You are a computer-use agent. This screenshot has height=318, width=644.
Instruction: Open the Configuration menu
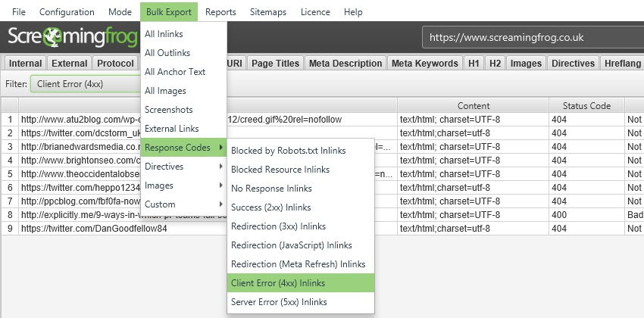point(67,12)
